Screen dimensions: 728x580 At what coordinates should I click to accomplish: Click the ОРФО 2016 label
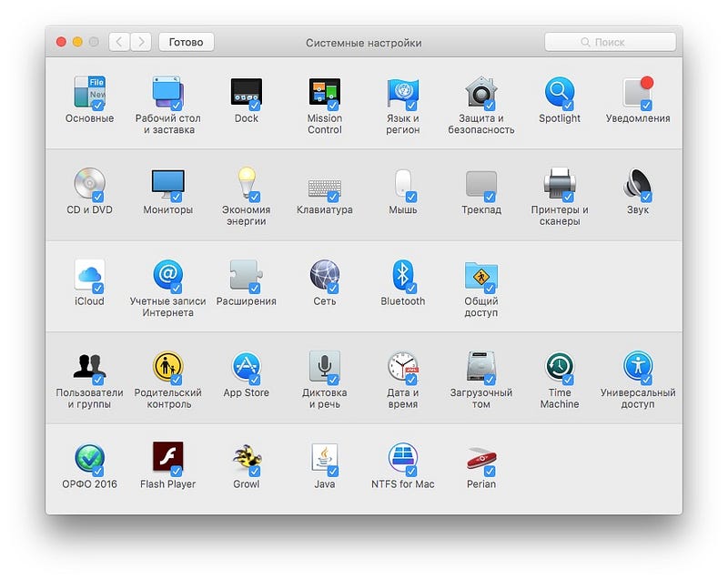[89, 483]
